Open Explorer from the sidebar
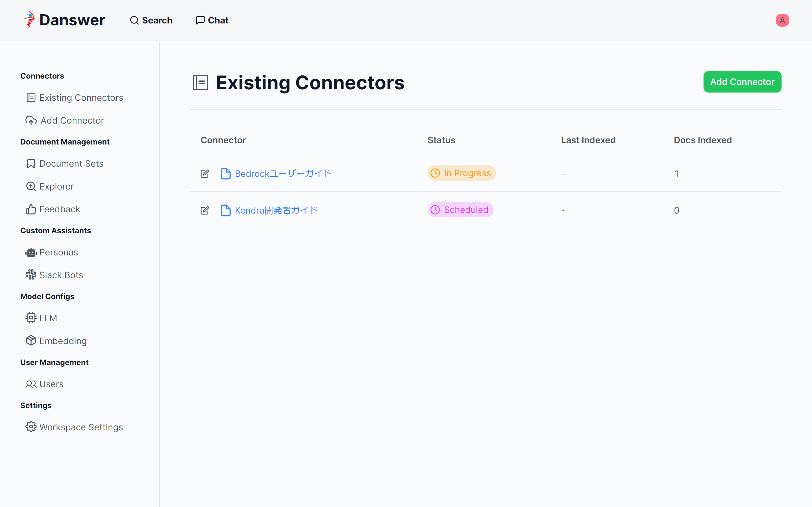 click(56, 186)
